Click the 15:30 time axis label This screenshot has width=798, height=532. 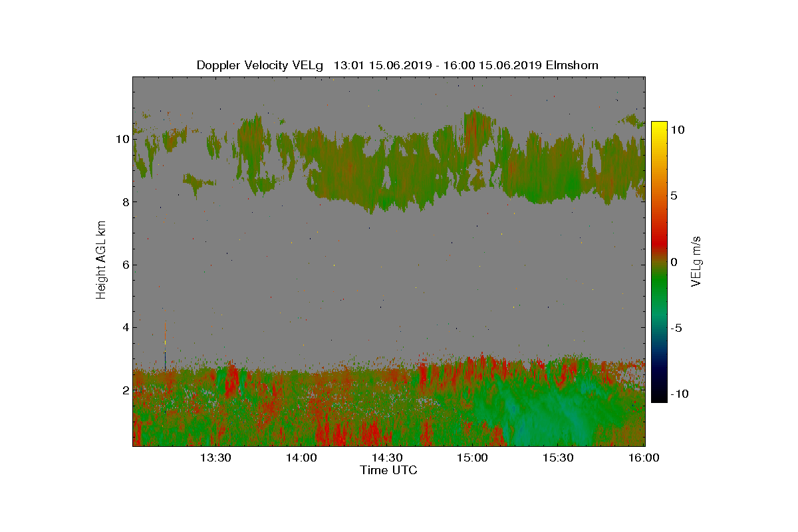click(559, 458)
